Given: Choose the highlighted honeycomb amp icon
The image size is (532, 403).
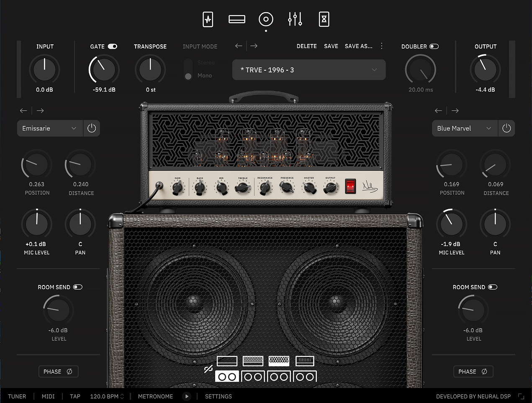Looking at the screenshot, I should 279,361.
